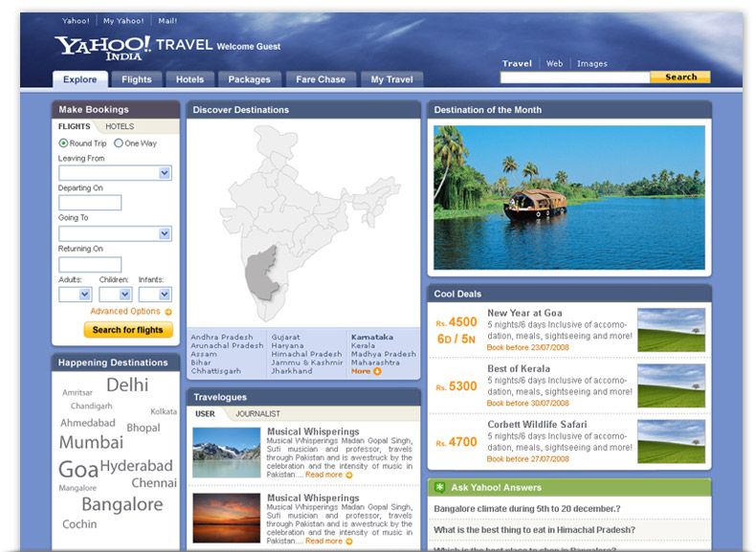Open the Kerala houseboat destination photo
The width and height of the screenshot is (756, 552).
click(x=569, y=197)
